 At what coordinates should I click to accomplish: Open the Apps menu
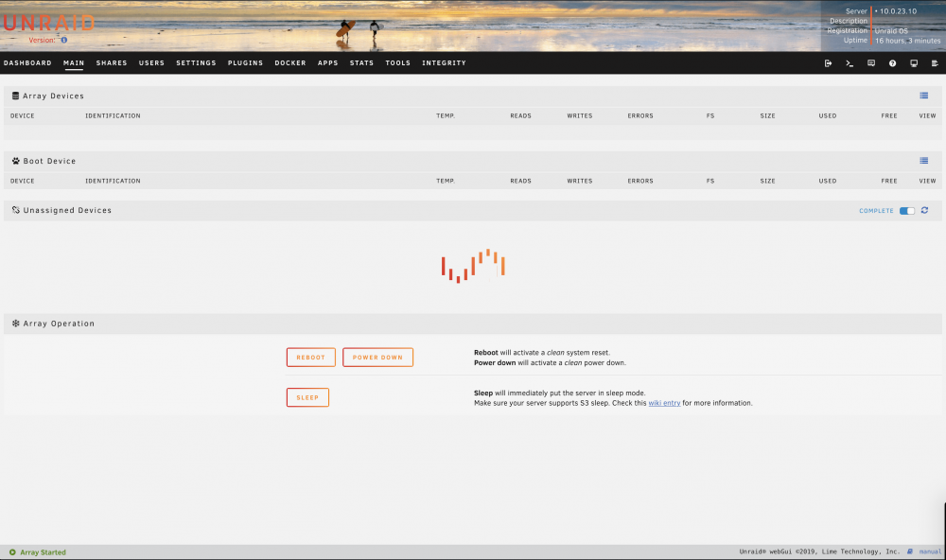327,62
